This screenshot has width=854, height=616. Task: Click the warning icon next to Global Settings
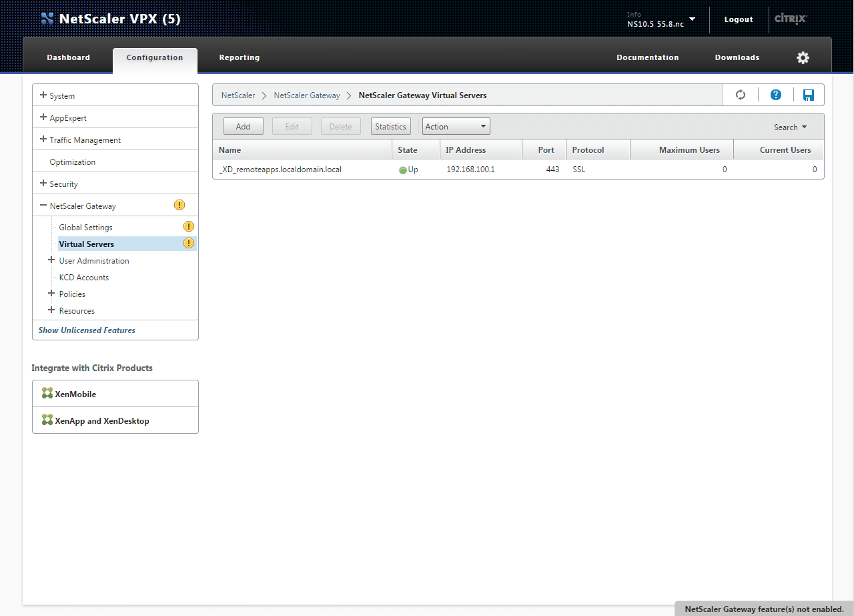(188, 226)
